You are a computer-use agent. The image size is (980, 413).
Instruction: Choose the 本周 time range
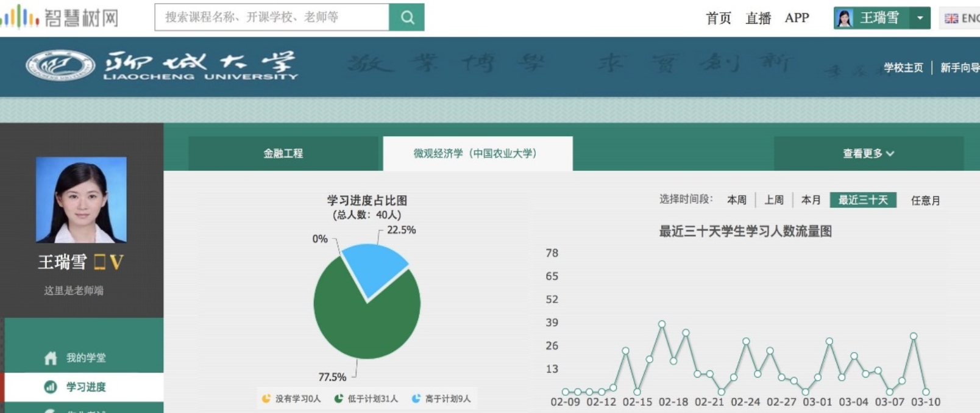click(x=737, y=200)
